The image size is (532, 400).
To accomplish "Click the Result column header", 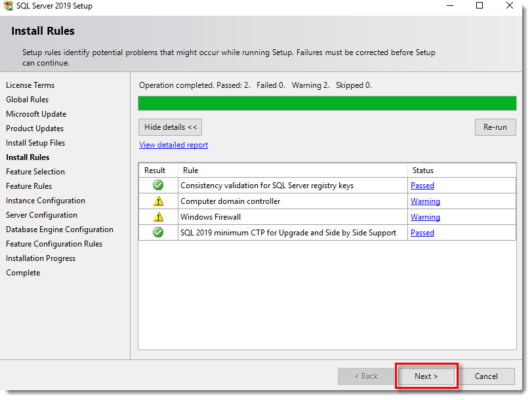I will pyautogui.click(x=159, y=170).
